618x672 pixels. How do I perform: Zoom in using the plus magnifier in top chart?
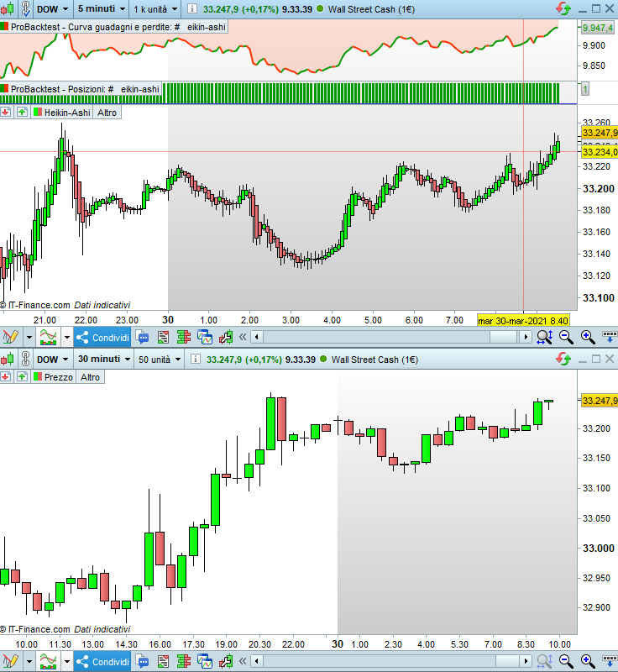(x=588, y=337)
